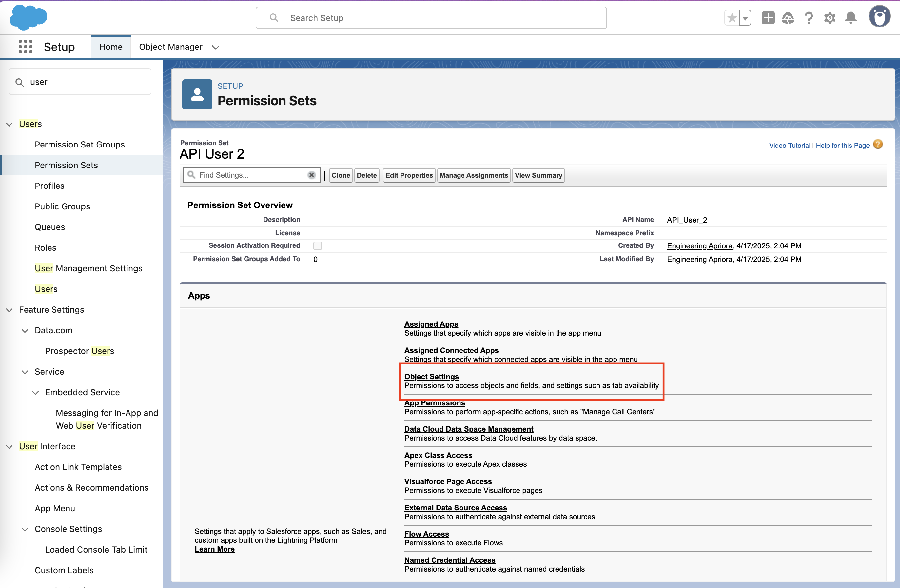
Task: Click the Clone button
Action: [341, 175]
